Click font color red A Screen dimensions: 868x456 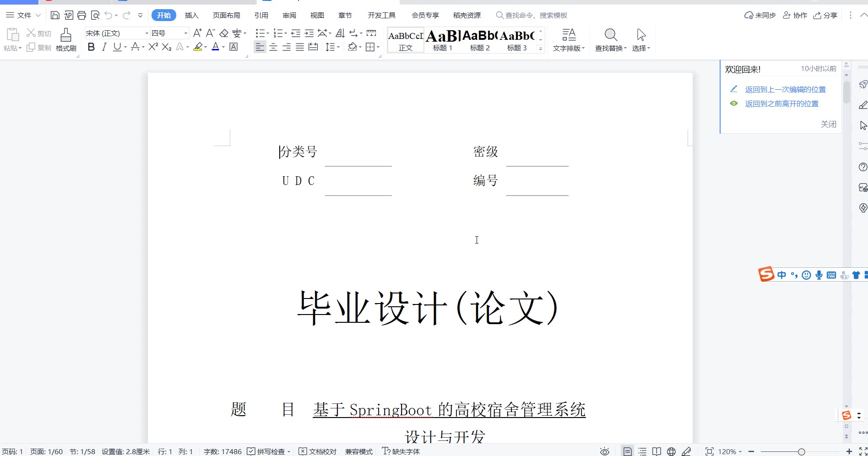(x=216, y=47)
